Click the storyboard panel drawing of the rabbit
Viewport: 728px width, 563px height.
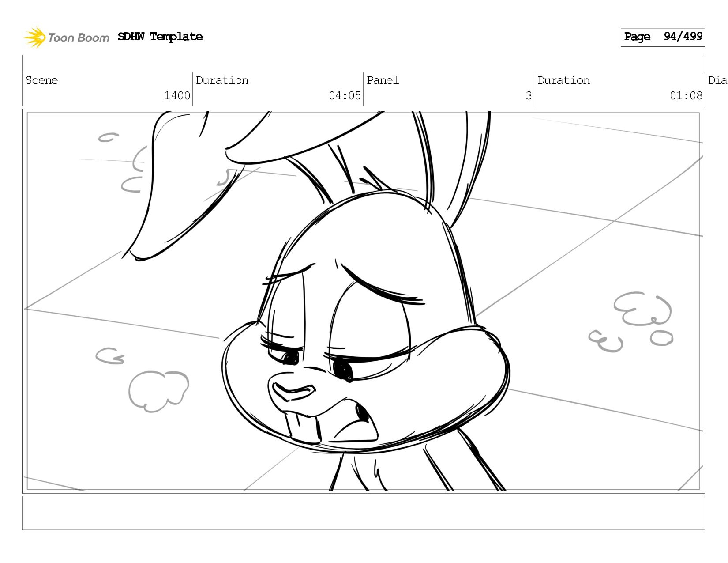click(363, 301)
